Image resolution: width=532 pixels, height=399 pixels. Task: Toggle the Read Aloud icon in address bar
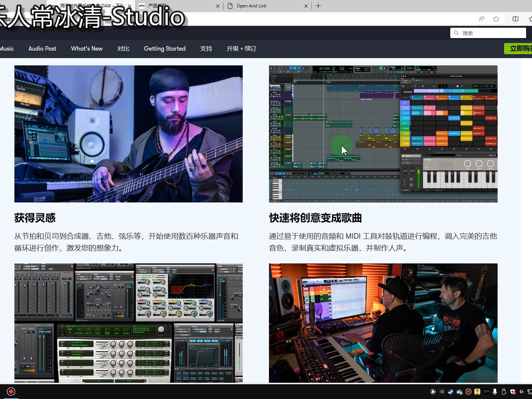(x=481, y=19)
